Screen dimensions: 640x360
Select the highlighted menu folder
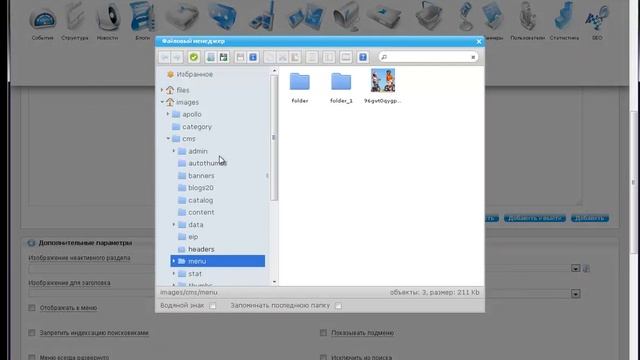(218, 261)
